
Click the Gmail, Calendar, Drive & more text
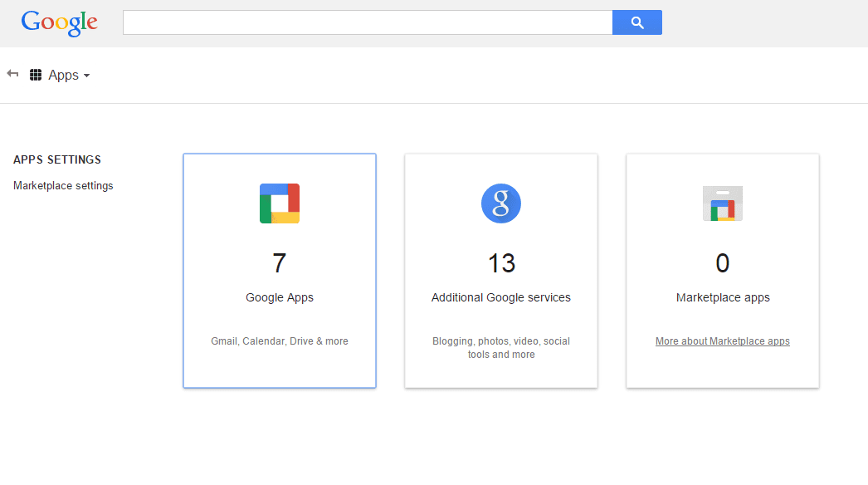click(x=280, y=341)
